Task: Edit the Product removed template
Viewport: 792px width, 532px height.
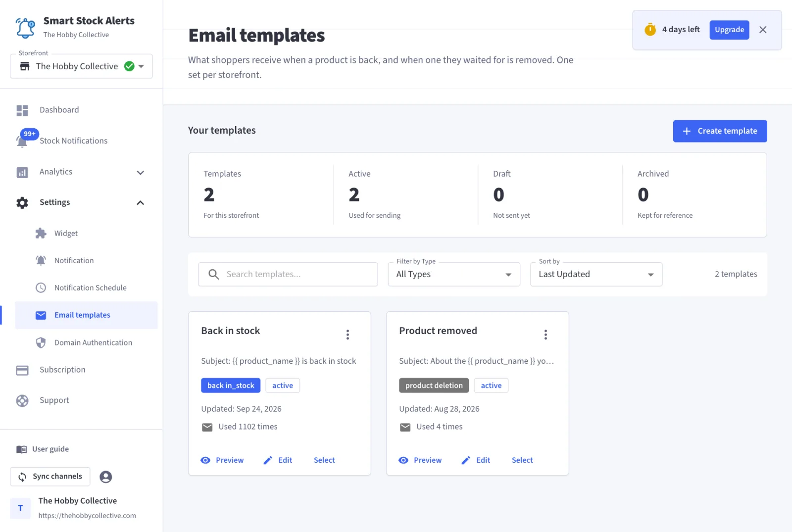Action: coord(476,460)
